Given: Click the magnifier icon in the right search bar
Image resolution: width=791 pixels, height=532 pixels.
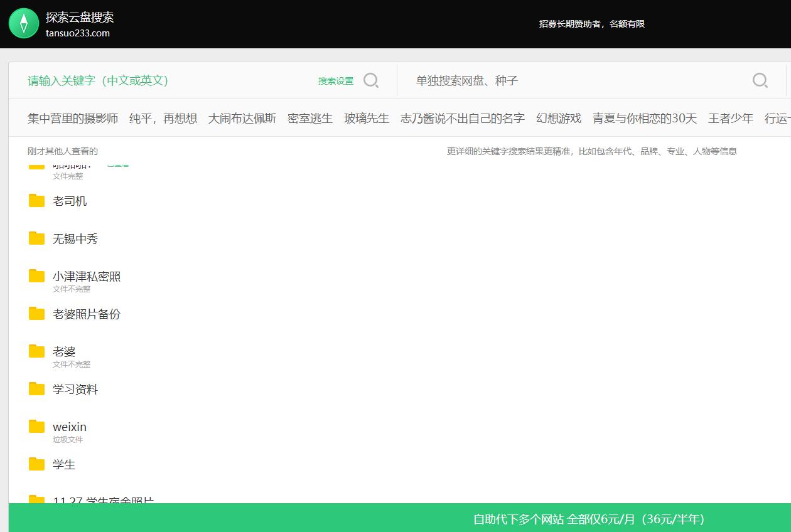Looking at the screenshot, I should click(x=760, y=80).
